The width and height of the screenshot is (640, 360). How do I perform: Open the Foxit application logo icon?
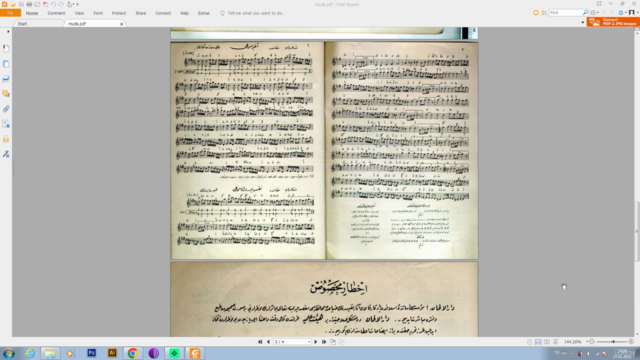point(4,4)
